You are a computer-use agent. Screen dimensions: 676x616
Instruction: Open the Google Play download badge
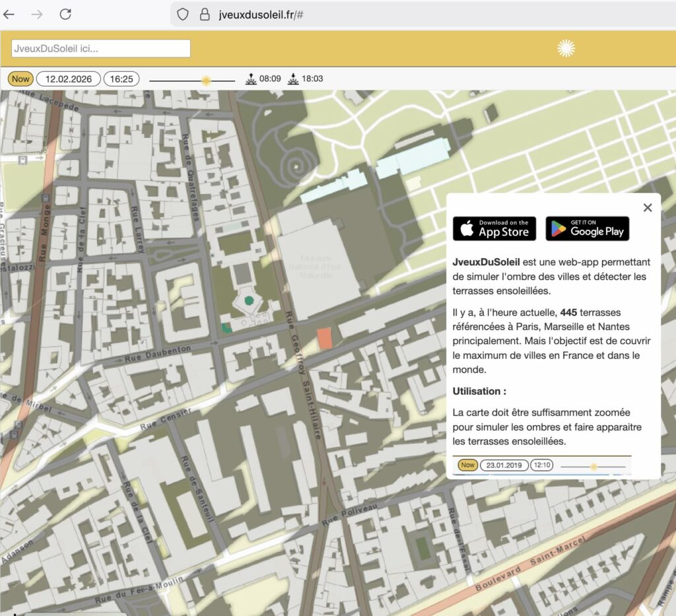pos(587,228)
